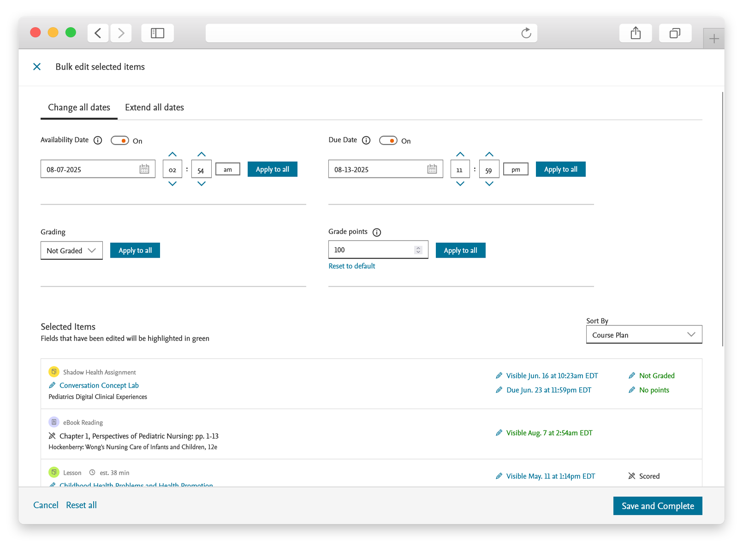The height and width of the screenshot is (560, 743).
Task: Click Shadow Health Assignment type icon
Action: (54, 371)
